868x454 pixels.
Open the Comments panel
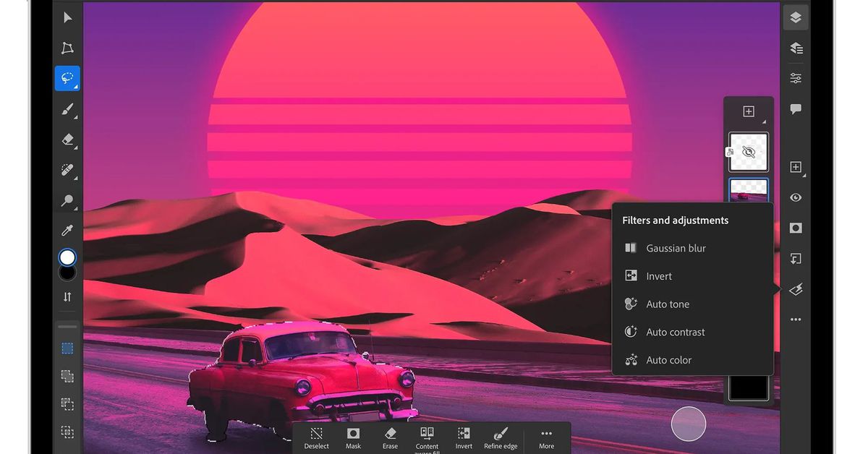point(796,108)
